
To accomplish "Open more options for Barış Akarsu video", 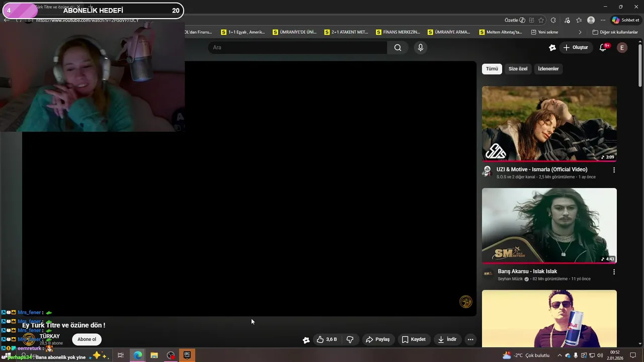I will pos(614,272).
